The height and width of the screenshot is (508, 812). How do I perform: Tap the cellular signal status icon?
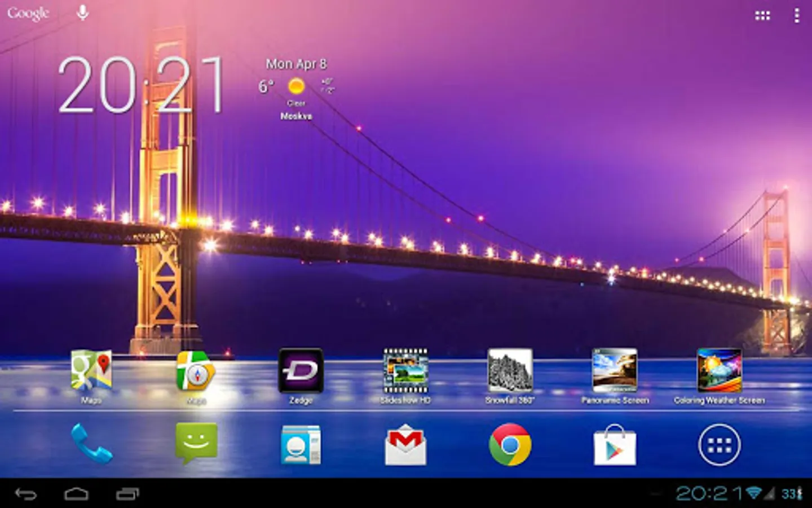point(769,493)
